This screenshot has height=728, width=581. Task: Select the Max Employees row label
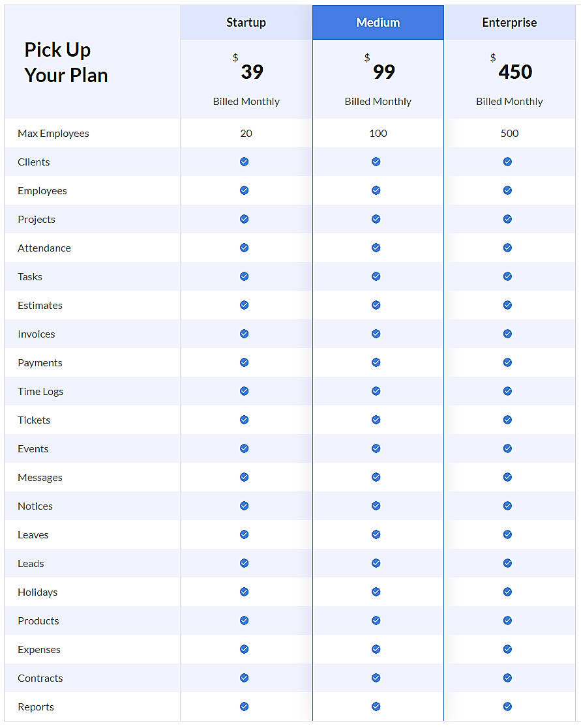click(53, 133)
